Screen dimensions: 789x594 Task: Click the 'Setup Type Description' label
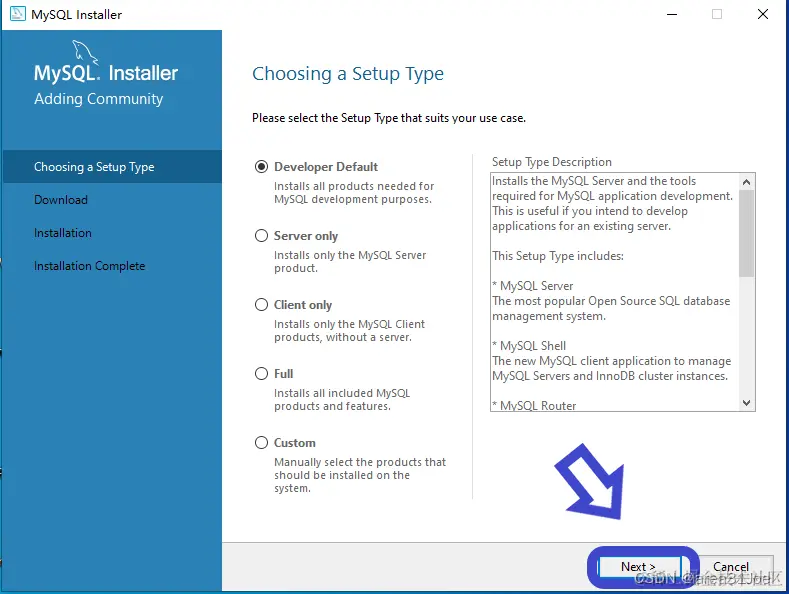click(551, 162)
